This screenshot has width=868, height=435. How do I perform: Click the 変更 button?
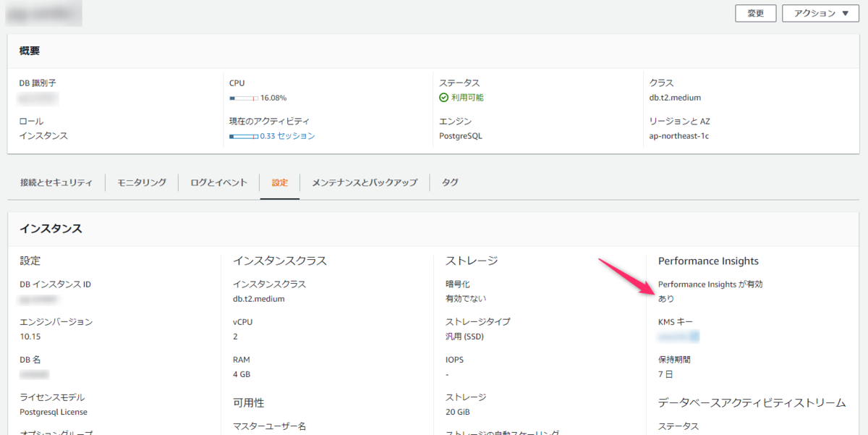click(755, 13)
